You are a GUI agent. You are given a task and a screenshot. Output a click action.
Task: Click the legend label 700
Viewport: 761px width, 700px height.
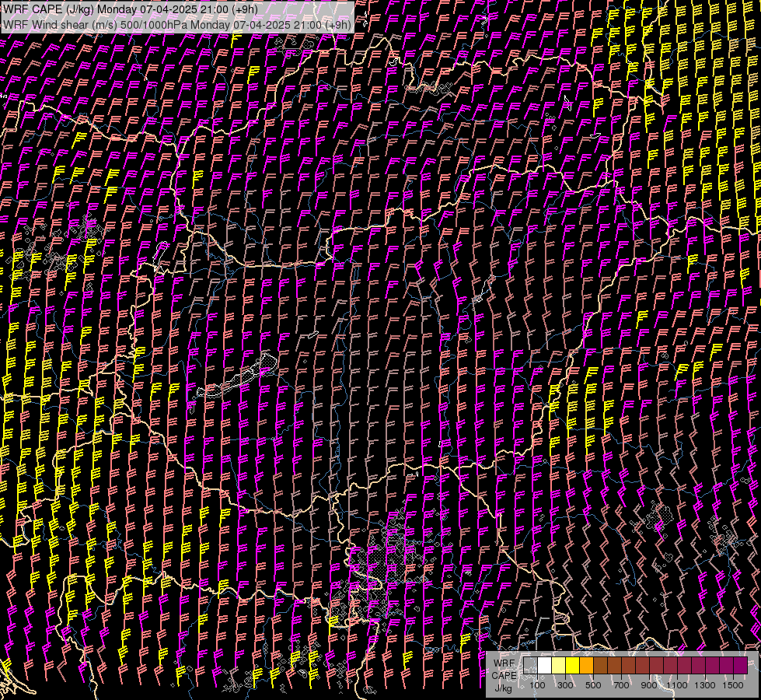coord(621,685)
